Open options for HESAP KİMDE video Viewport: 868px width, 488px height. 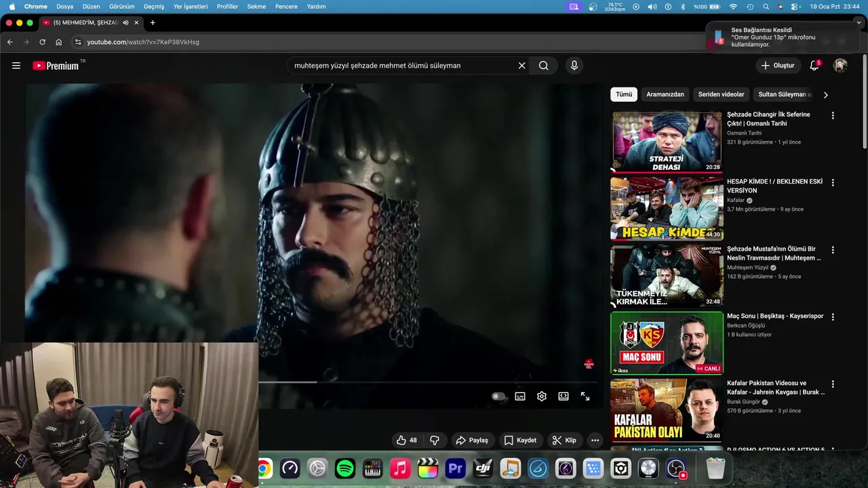pos(833,183)
